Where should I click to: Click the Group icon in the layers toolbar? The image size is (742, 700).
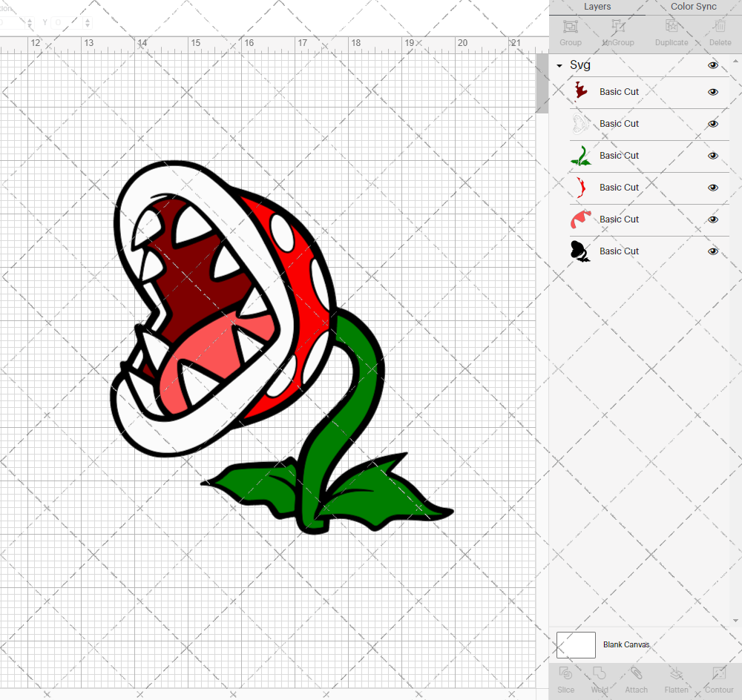[570, 27]
